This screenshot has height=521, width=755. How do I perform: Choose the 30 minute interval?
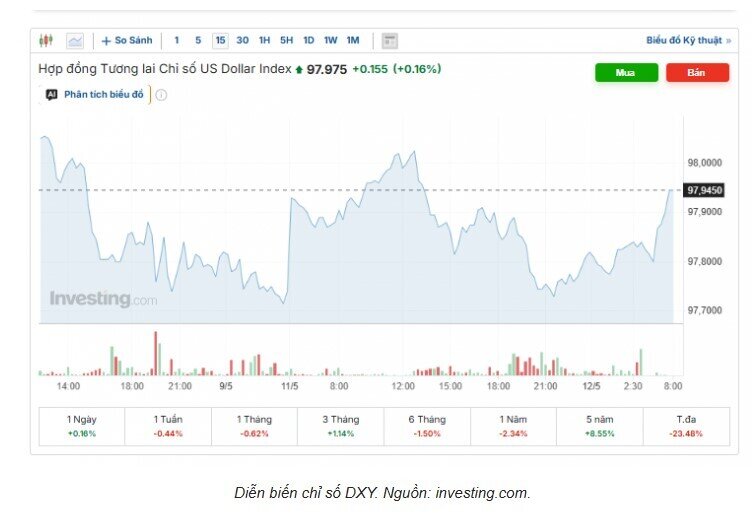[243, 40]
